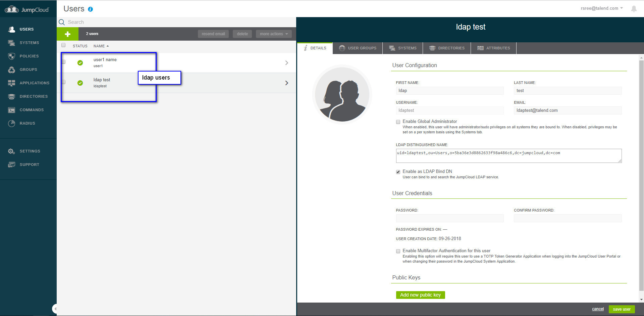
Task: Open the Systems section in the sidebar
Action: tap(29, 43)
